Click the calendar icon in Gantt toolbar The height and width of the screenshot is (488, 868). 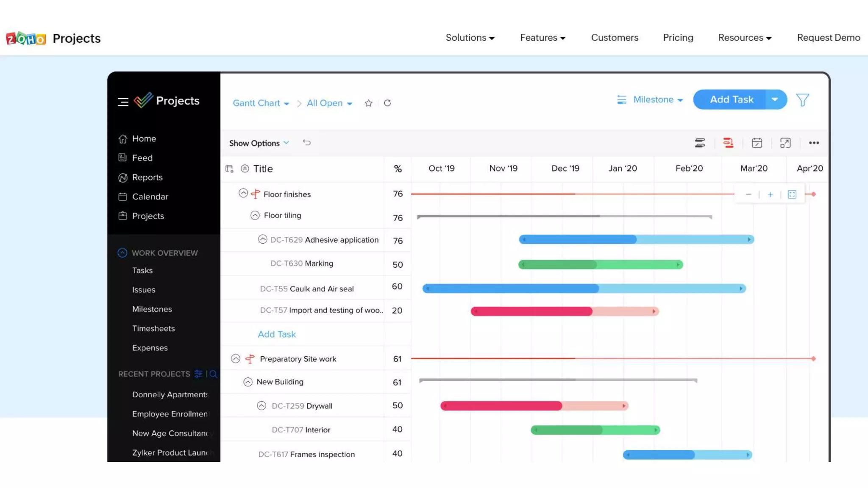(x=757, y=143)
